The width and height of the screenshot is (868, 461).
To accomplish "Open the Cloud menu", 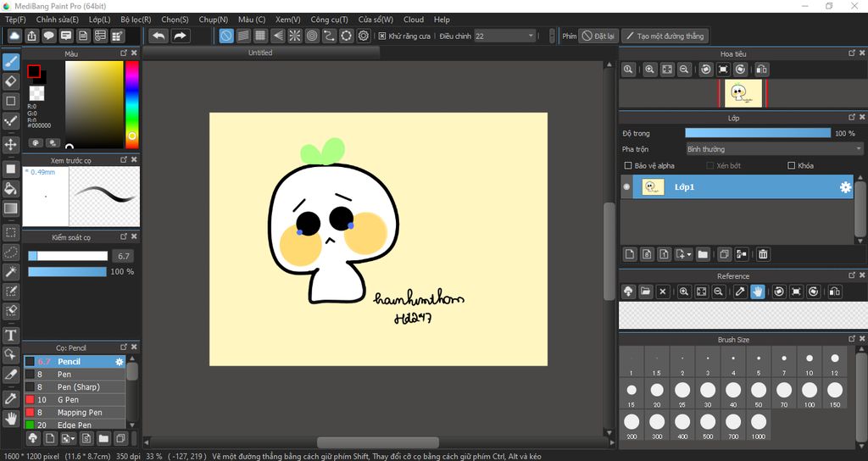I will tap(414, 19).
